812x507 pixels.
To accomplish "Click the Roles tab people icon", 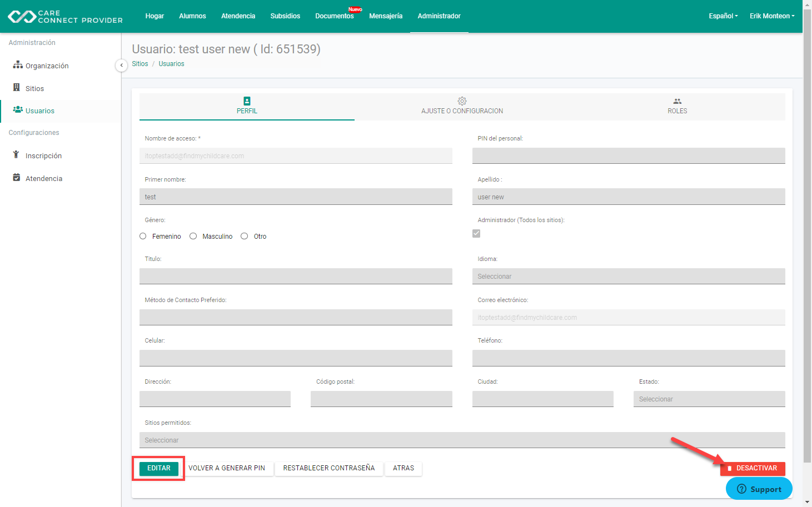I will 677,101.
